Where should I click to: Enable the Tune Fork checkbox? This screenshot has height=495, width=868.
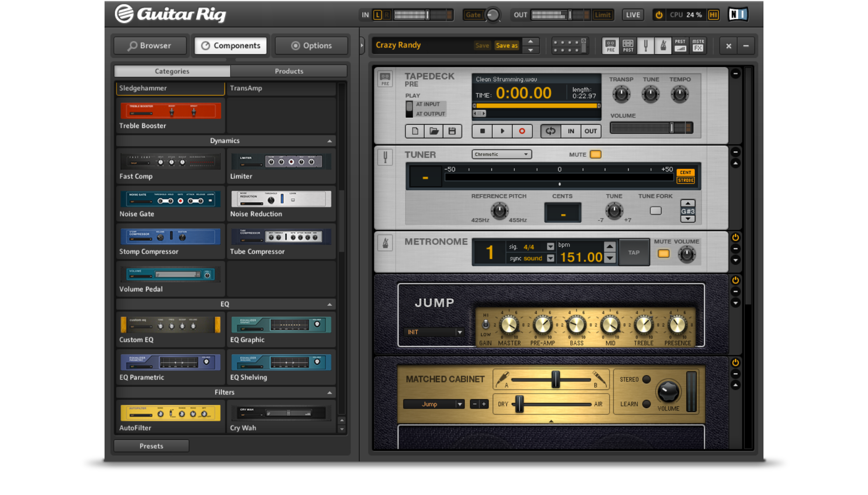[656, 211]
